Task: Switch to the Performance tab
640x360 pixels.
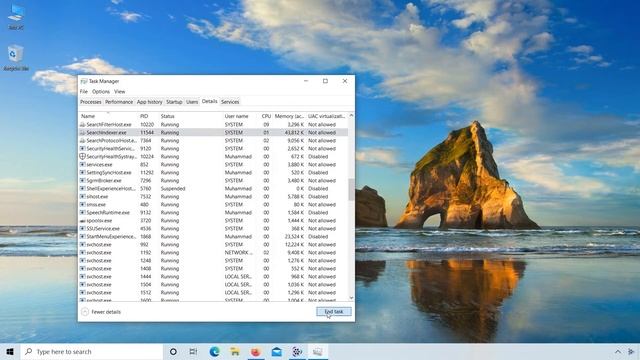Action: 119,102
